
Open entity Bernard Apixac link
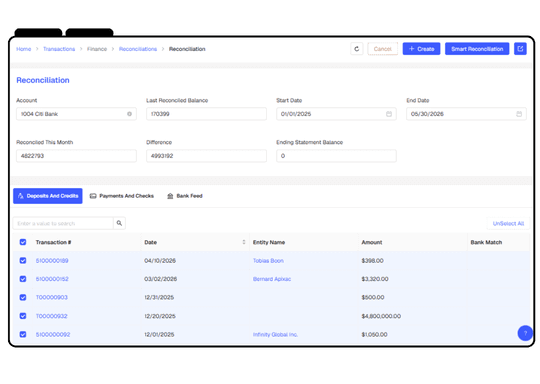[x=272, y=279]
